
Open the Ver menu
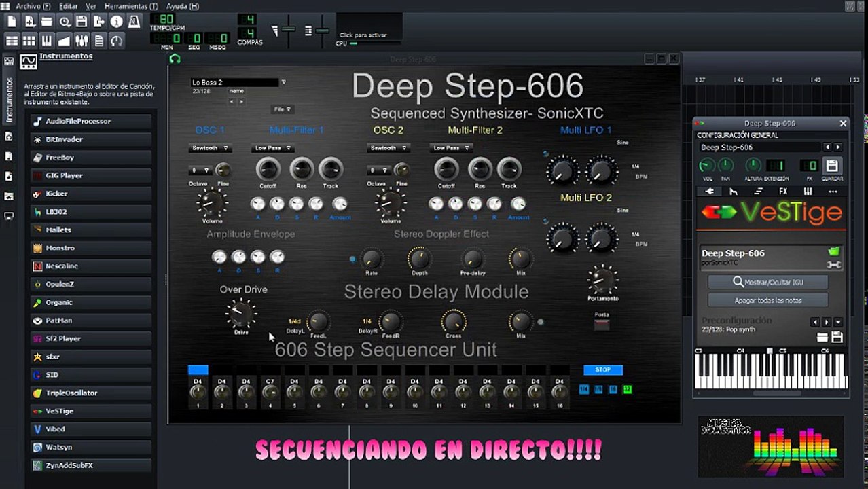pos(90,6)
